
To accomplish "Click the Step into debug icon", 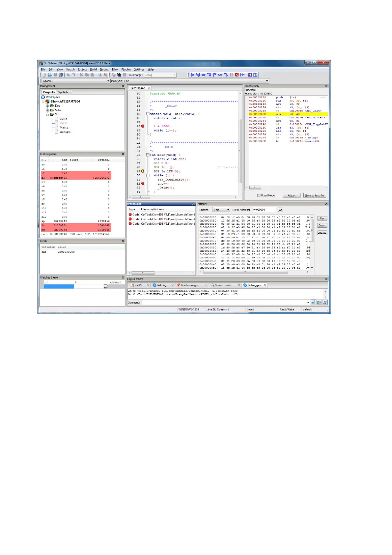I will coord(209,75).
